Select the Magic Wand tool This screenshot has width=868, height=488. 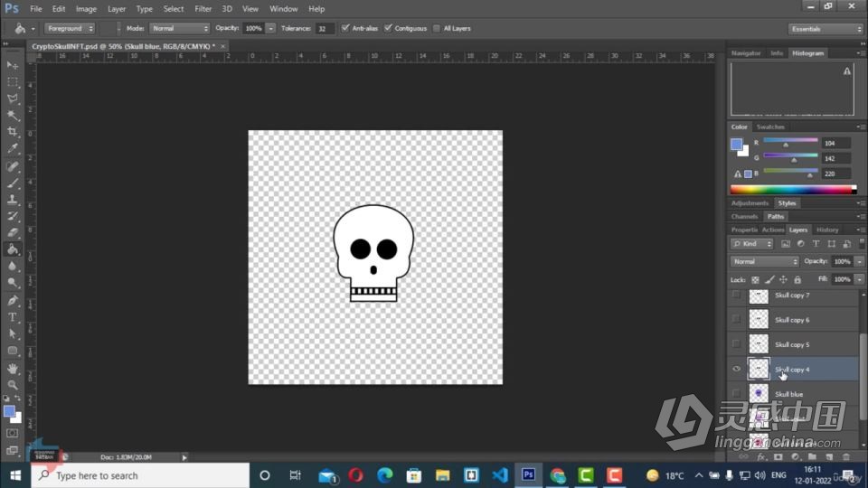(12, 115)
